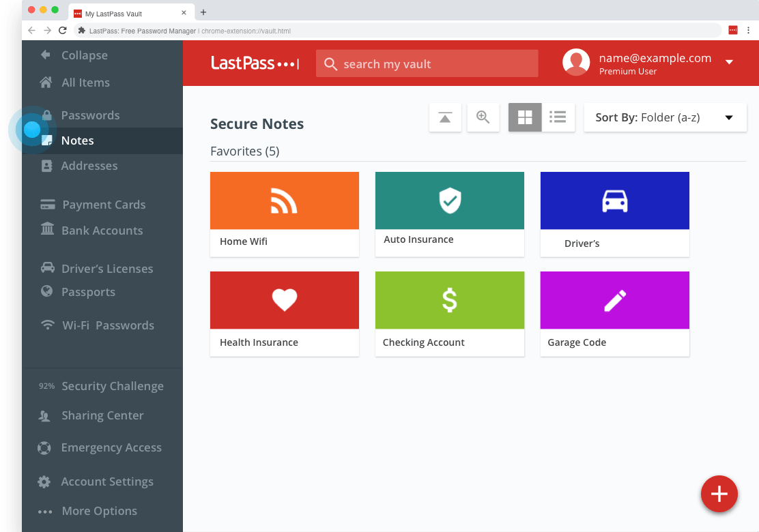Image resolution: width=759 pixels, height=532 pixels.
Task: Open Account Settings via the gear icon
Action: (x=44, y=482)
